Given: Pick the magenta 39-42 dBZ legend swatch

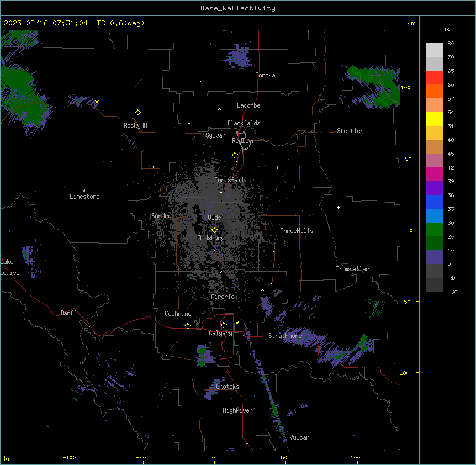Looking at the screenshot, I should pos(434,174).
